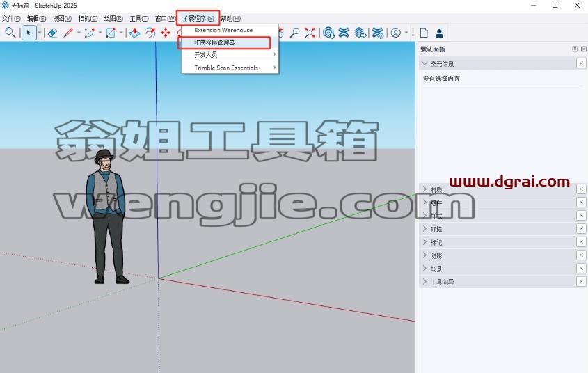
Task: Activate the Push/Pull tool
Action: click(x=134, y=33)
